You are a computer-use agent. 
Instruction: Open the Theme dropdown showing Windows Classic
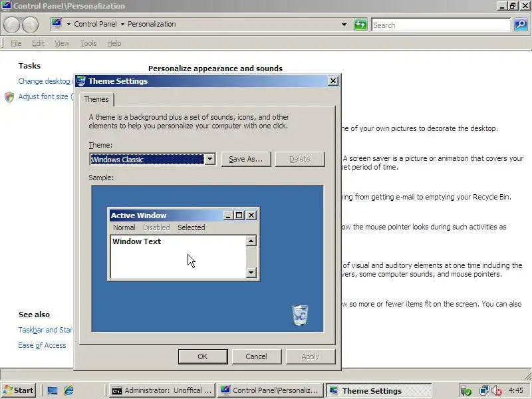[152, 159]
